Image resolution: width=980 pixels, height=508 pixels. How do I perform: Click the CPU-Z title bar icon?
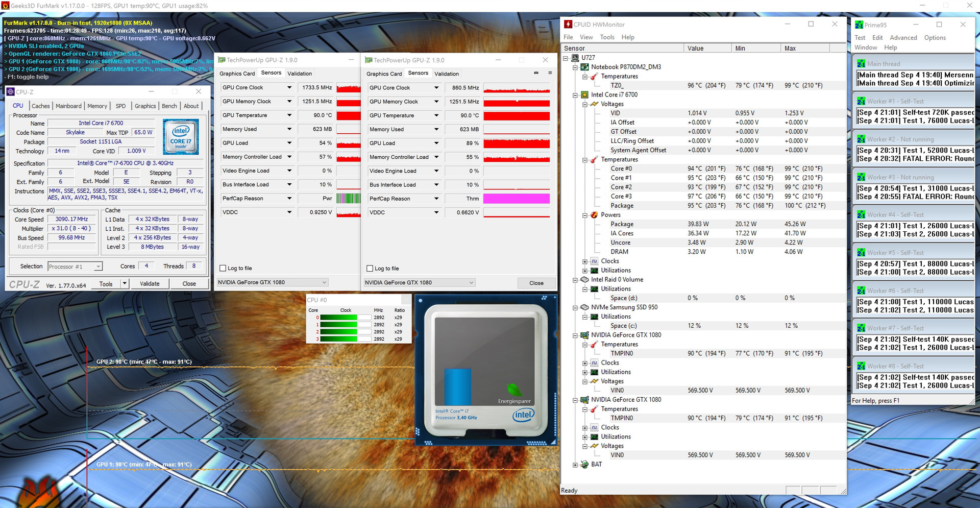coord(10,92)
